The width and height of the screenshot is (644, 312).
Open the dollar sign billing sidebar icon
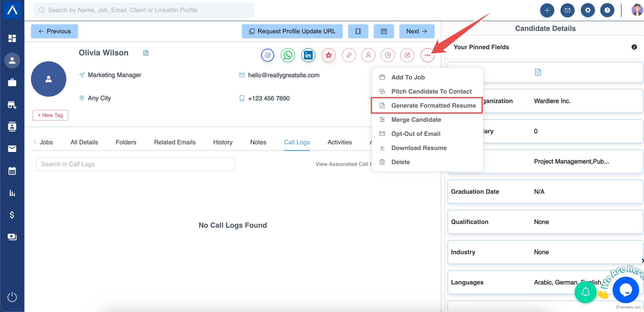[x=12, y=215]
